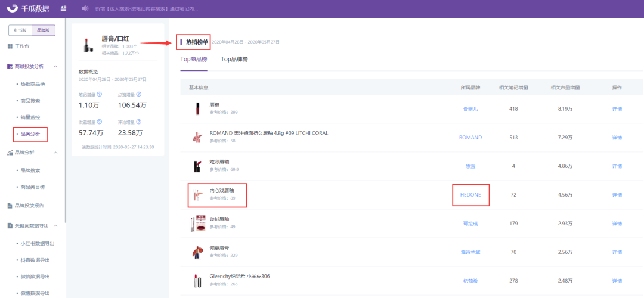This screenshot has height=298, width=644.
Task: Click the speaker announcement icon
Action: [x=85, y=8]
